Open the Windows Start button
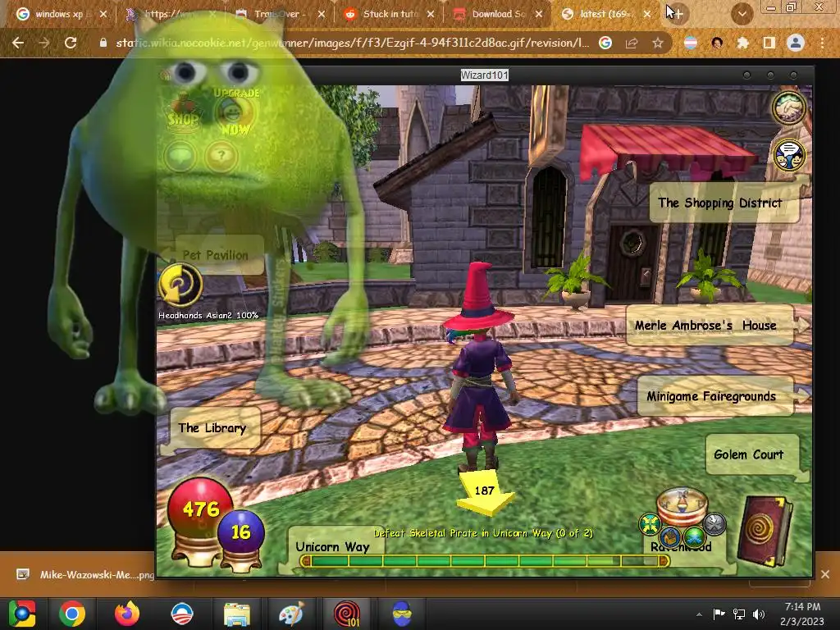 point(22,614)
